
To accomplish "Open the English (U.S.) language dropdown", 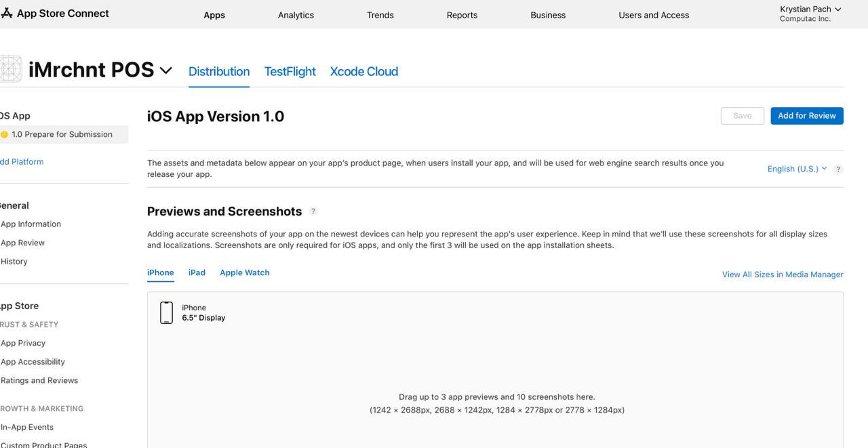I will click(x=797, y=169).
